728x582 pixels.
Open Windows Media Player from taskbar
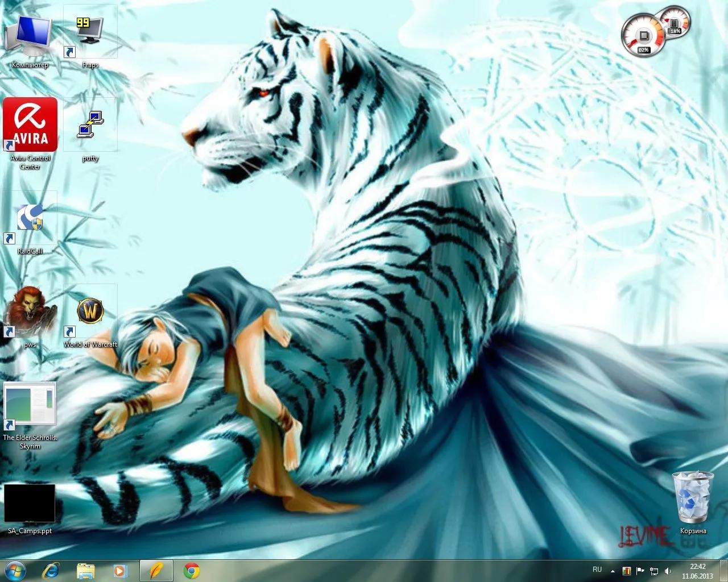tap(119, 570)
